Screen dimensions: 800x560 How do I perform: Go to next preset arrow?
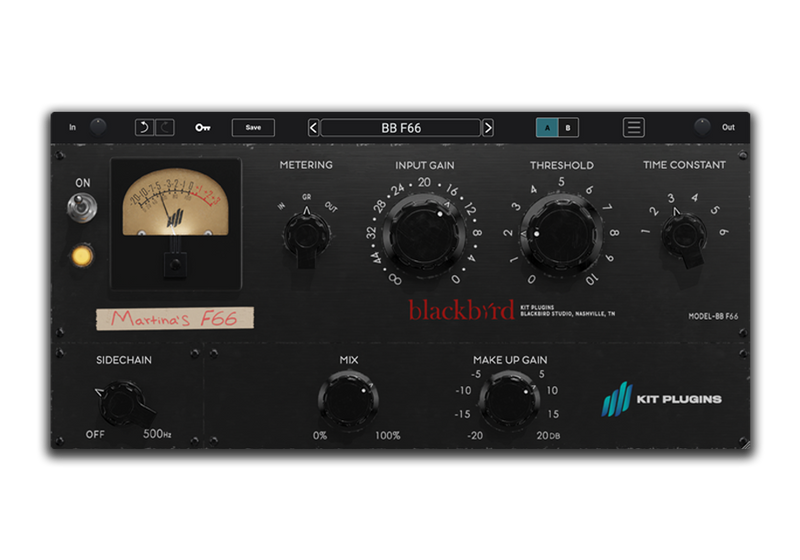[x=488, y=128]
